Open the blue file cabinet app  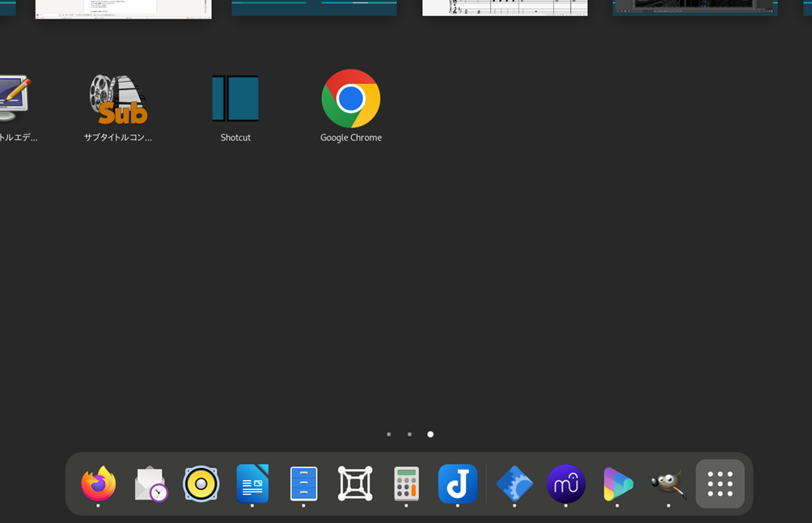(304, 483)
